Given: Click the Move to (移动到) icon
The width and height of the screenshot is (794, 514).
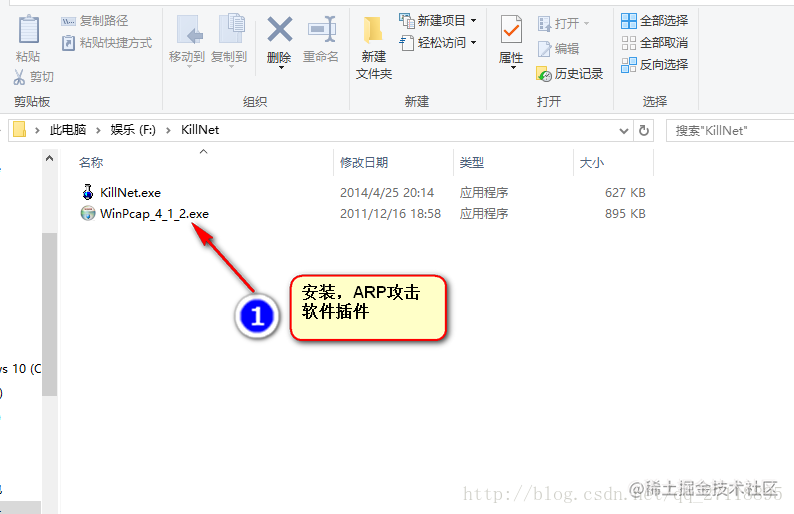Looking at the screenshot, I should tap(189, 29).
